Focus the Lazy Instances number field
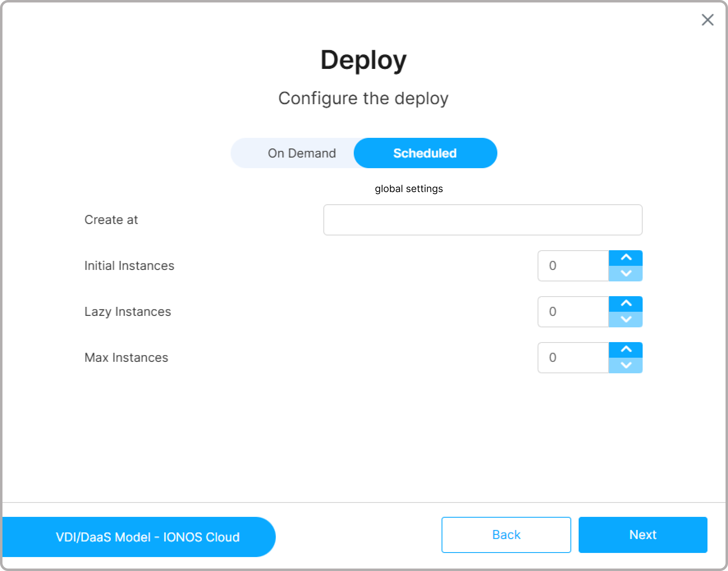728x571 pixels. [573, 312]
